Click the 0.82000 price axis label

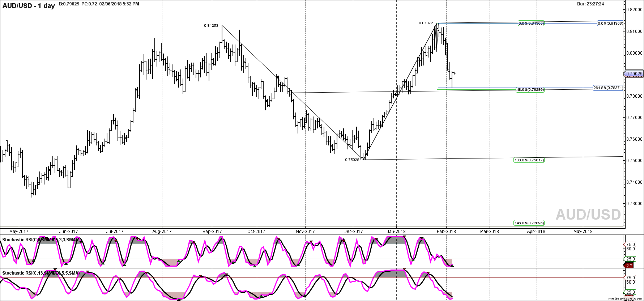tap(635, 10)
